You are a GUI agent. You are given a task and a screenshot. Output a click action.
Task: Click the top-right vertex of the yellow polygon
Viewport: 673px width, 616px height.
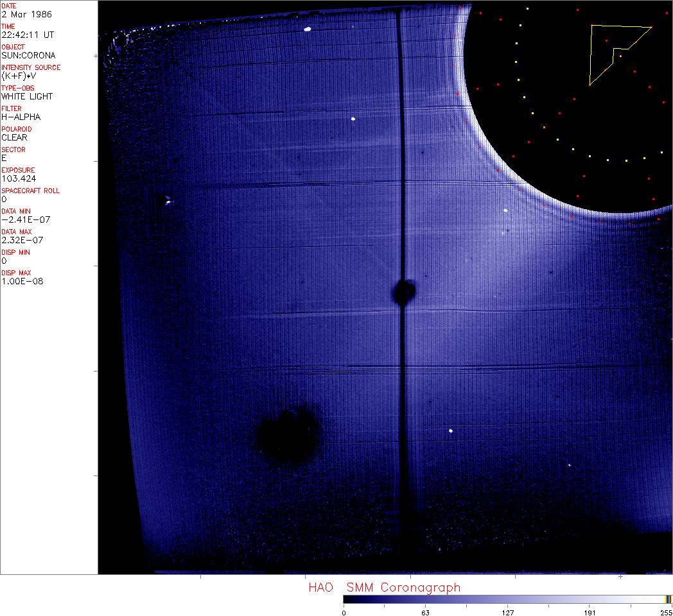tap(652, 27)
